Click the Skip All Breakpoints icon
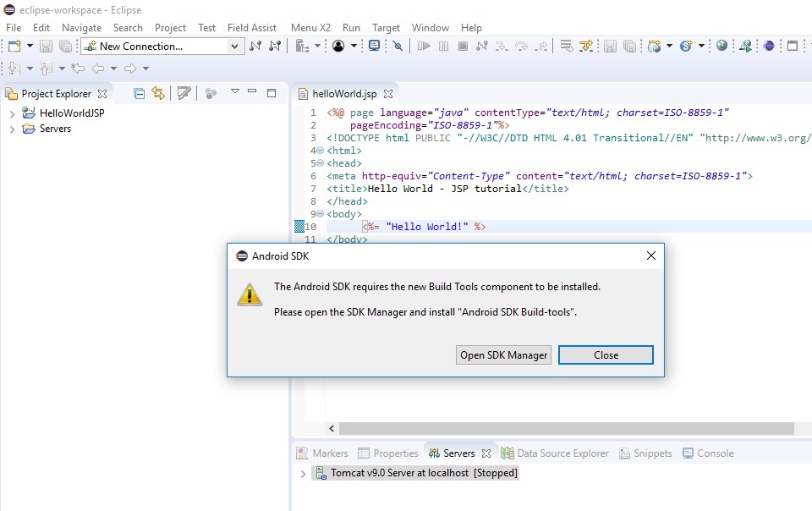Screen dimensions: 812x511 point(398,46)
